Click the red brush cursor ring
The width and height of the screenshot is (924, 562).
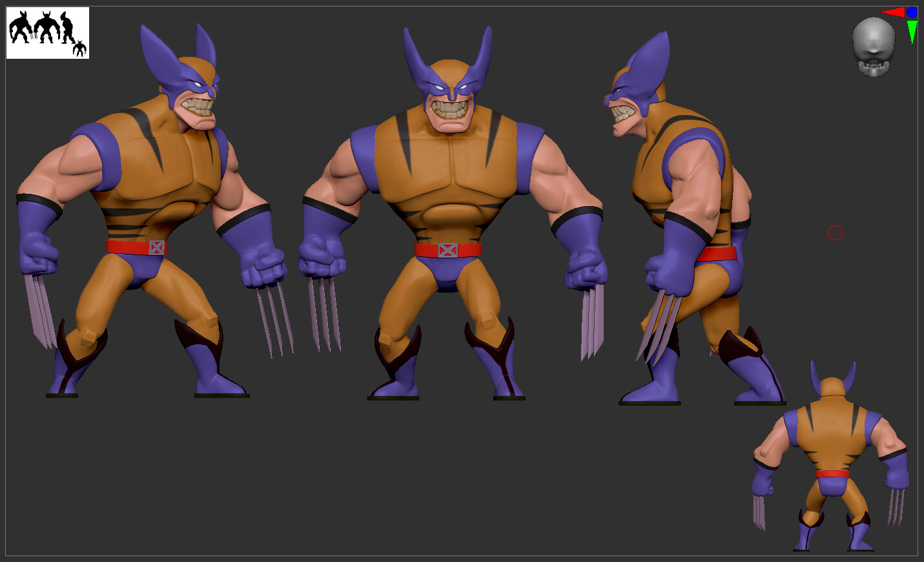point(835,233)
